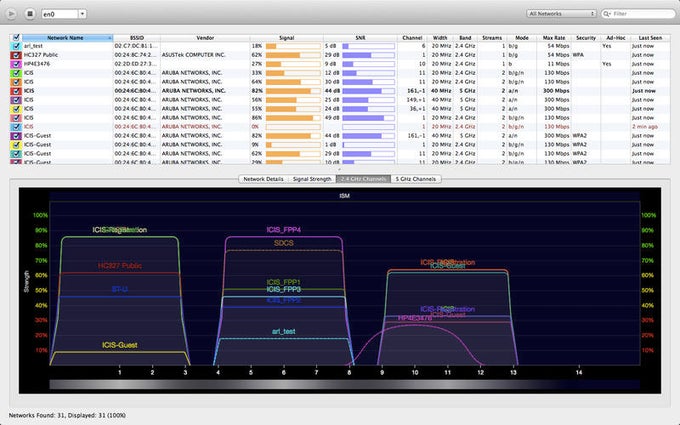
Task: Click the '149,+1' channel cell
Action: tap(417, 100)
